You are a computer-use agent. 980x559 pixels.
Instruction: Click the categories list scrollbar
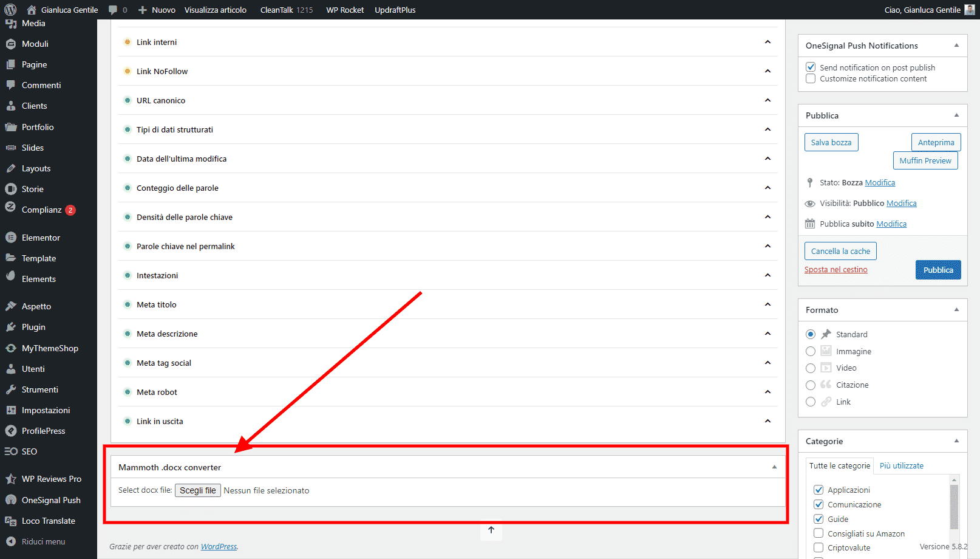tap(954, 507)
